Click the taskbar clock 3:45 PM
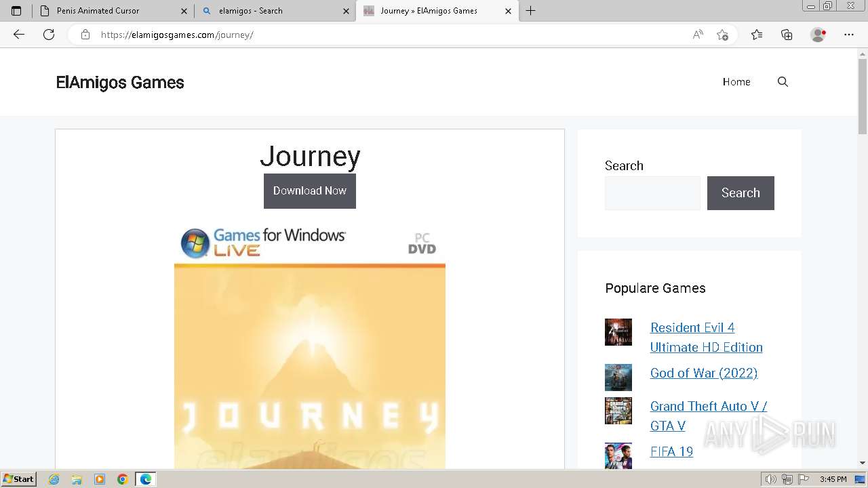 click(x=833, y=479)
